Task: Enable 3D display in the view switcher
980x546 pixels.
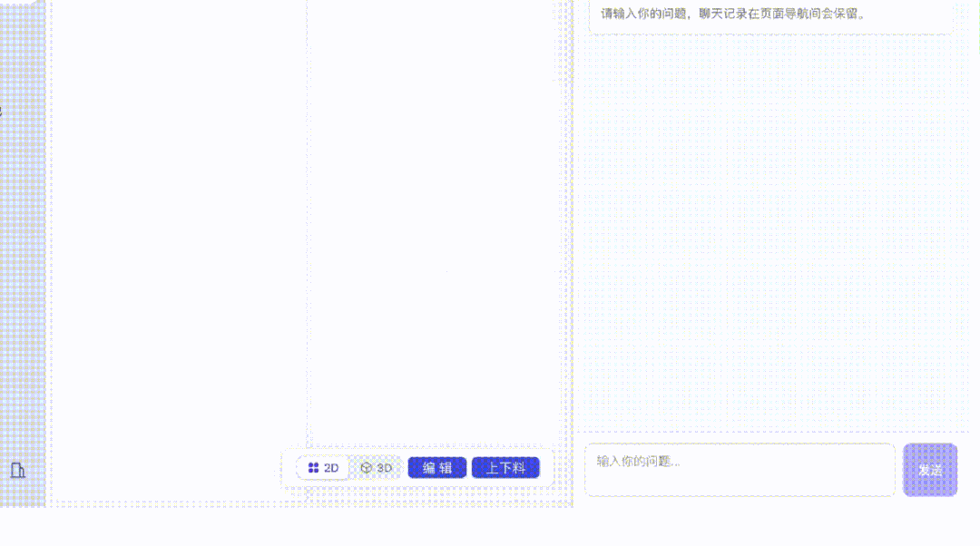Action: [375, 468]
